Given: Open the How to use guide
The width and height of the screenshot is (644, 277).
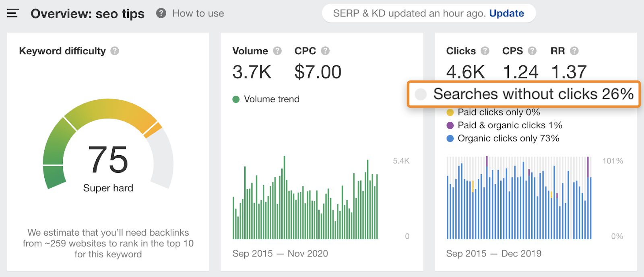Looking at the screenshot, I should pos(198,13).
